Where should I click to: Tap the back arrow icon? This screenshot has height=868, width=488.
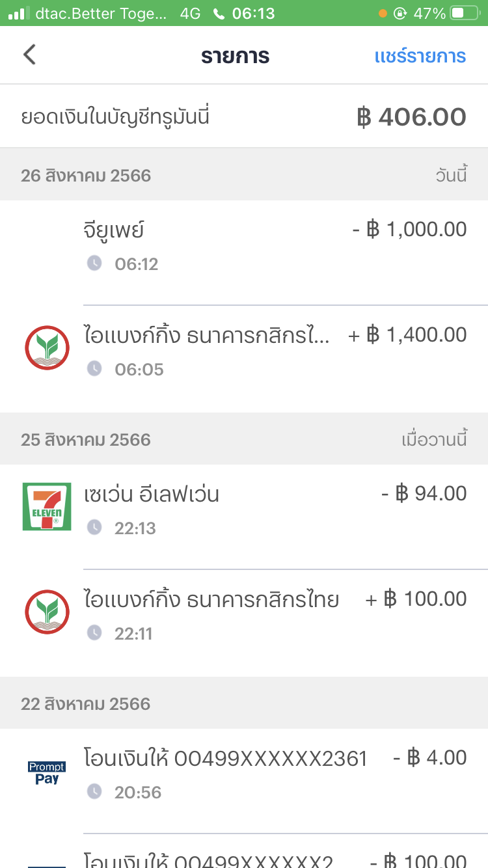pos(29,55)
